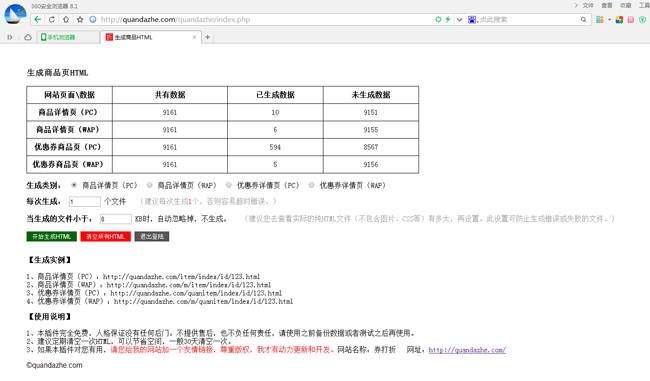This screenshot has height=381, width=650.
Task: Select 商品详情页（PC）radio button
Action: (74, 185)
